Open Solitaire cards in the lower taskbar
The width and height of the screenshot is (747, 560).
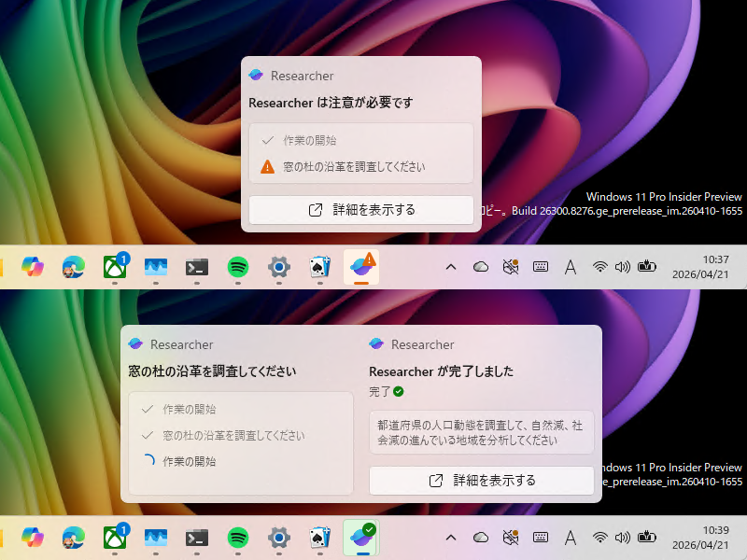click(x=319, y=538)
